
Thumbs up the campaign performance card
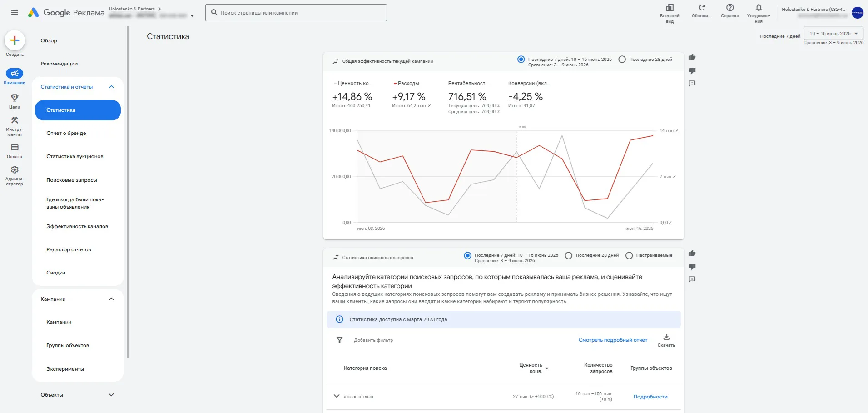692,57
